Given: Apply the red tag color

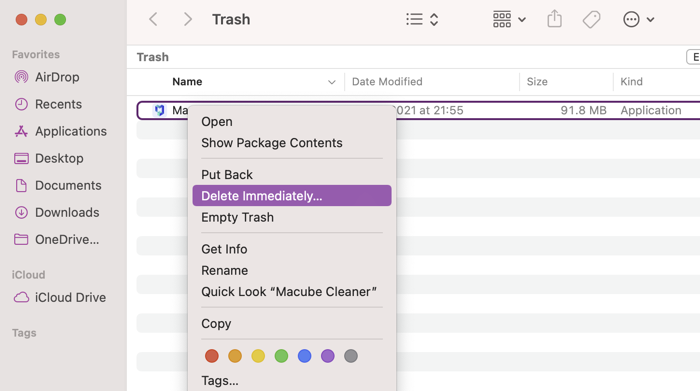Looking at the screenshot, I should point(212,356).
